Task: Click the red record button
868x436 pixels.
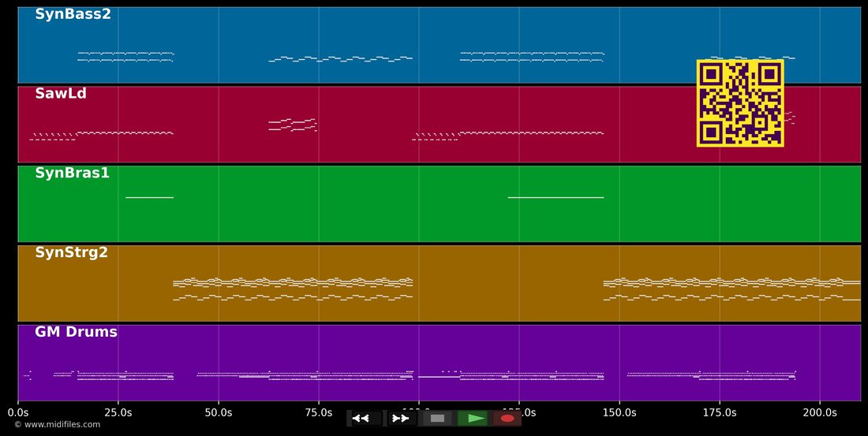Action: point(507,419)
